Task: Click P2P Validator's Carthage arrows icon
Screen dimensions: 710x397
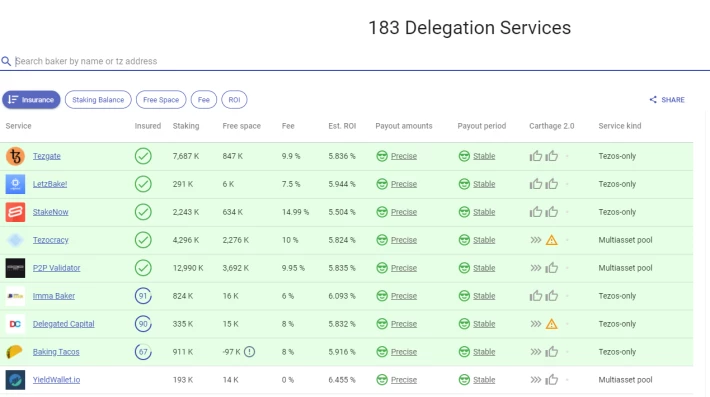Action: click(536, 268)
